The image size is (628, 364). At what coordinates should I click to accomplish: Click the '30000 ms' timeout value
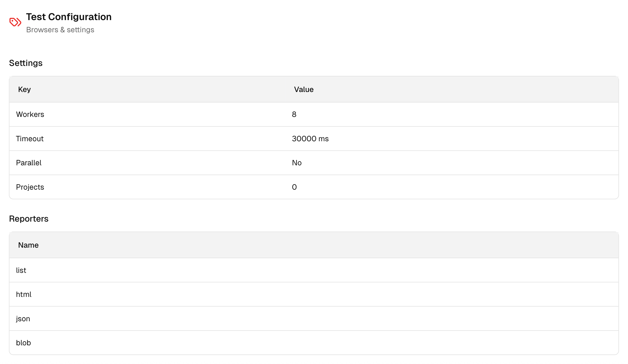click(310, 139)
